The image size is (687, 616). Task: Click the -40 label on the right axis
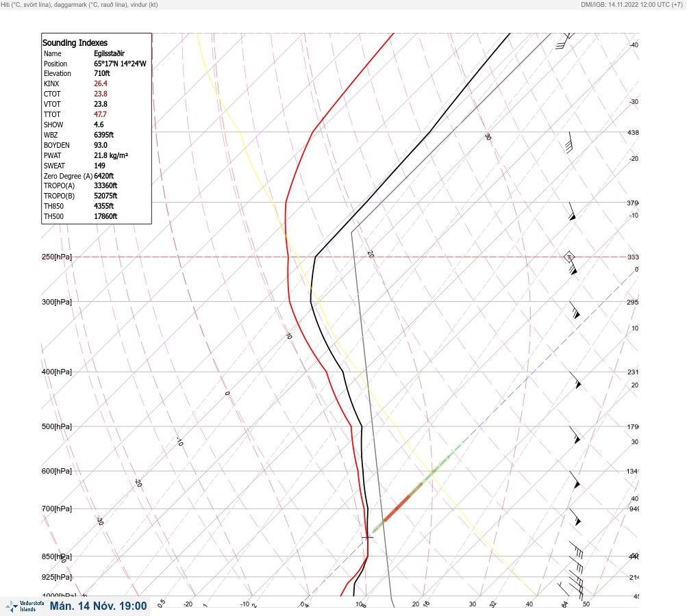click(x=634, y=44)
